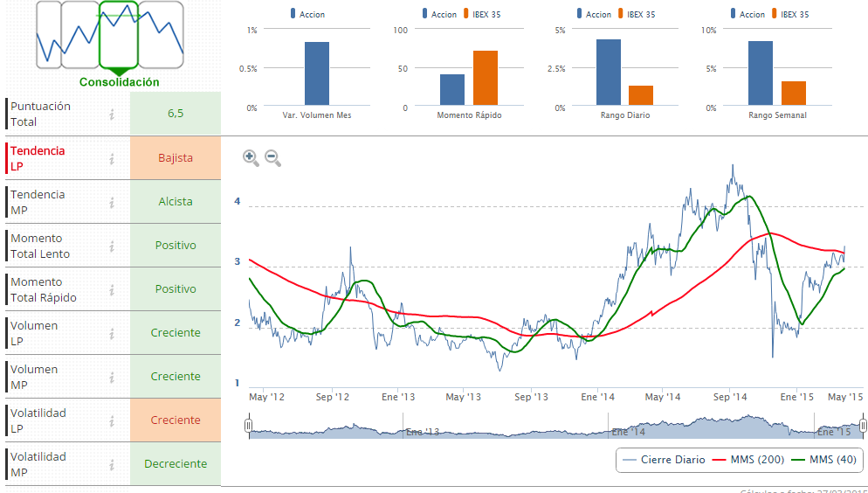Screen dimensions: 868x493
Task: Open info icon beside Tendencia MP
Action: [112, 202]
